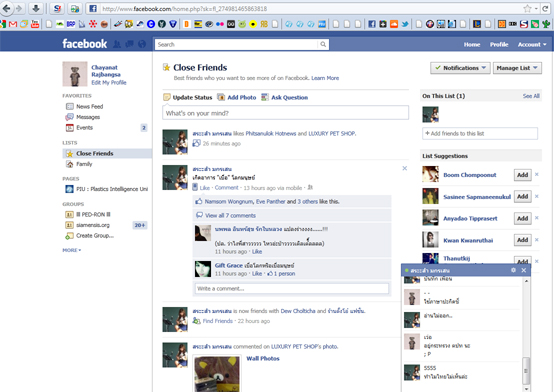Add Anyadao Tipprasert to list

click(523, 218)
